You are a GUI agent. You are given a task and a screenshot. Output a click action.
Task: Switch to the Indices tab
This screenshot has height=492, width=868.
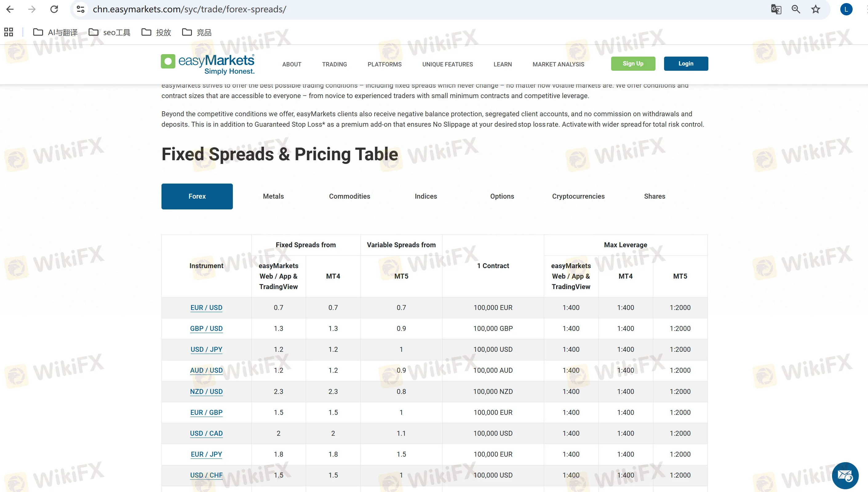click(x=426, y=196)
